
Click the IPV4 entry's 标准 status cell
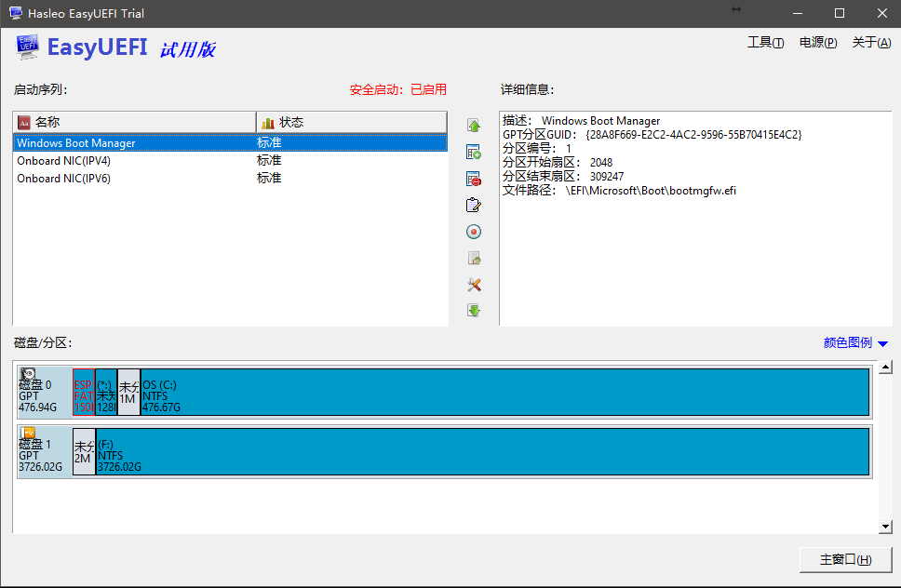pyautogui.click(x=269, y=161)
